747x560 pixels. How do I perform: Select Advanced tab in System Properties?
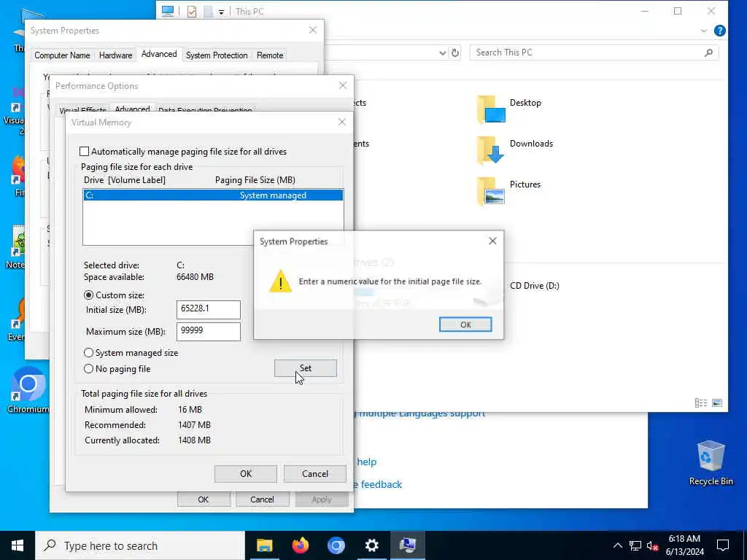point(159,54)
